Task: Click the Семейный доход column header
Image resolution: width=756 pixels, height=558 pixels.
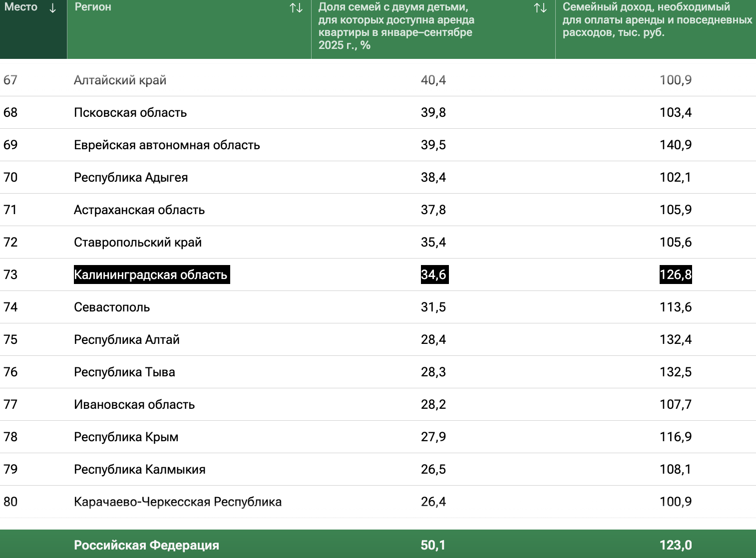Action: click(657, 20)
